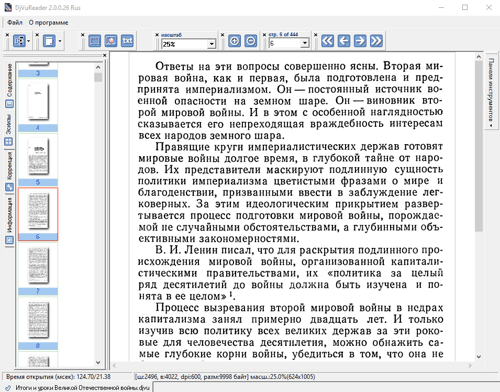The image size is (500, 392).
Task: Click the Время открытия status text
Action: click(x=58, y=377)
